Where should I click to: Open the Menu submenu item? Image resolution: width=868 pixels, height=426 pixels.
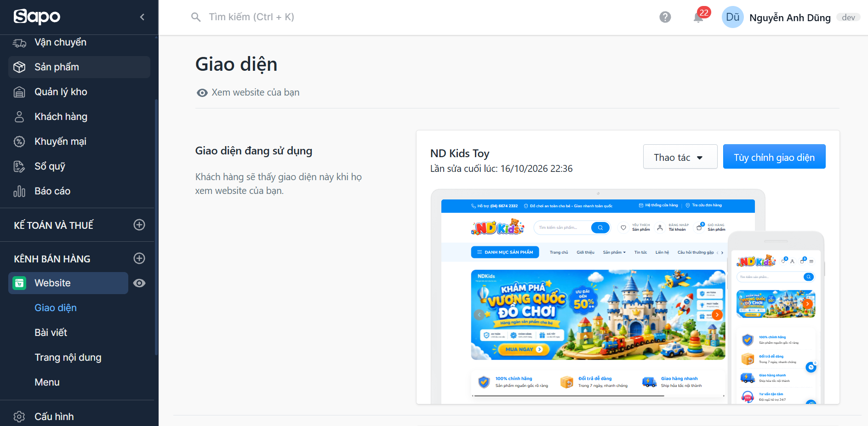[47, 382]
